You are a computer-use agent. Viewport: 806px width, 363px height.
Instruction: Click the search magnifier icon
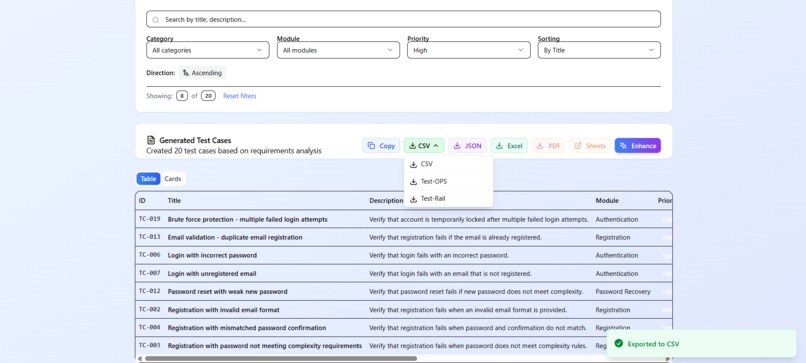point(155,20)
